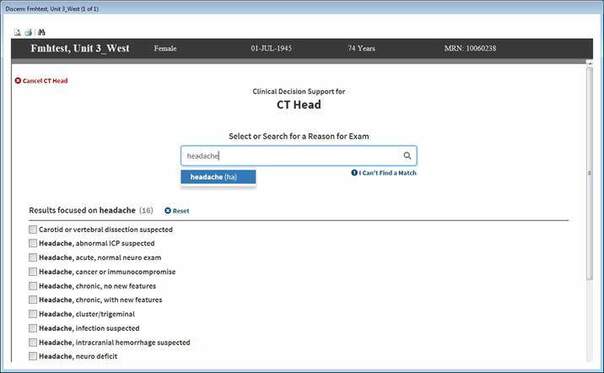Click the 01-JUL-1945 birth date
The height and width of the screenshot is (373, 604).
pos(271,48)
